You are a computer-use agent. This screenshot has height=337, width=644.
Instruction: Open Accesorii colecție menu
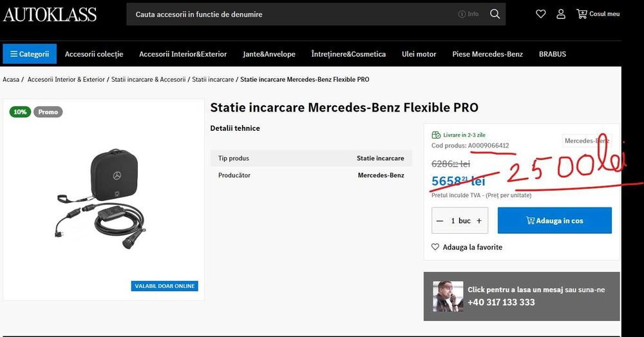[x=94, y=54]
